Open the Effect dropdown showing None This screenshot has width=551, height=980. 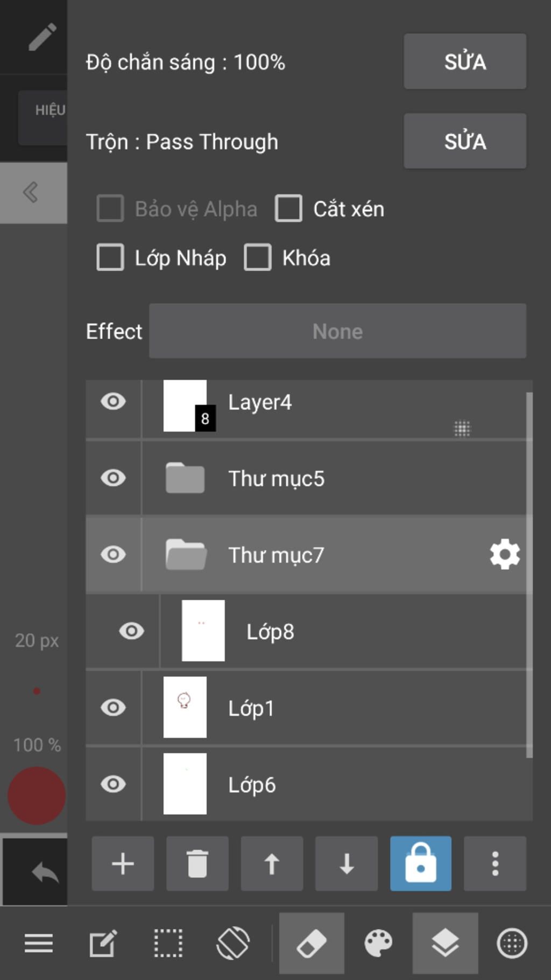click(x=337, y=331)
